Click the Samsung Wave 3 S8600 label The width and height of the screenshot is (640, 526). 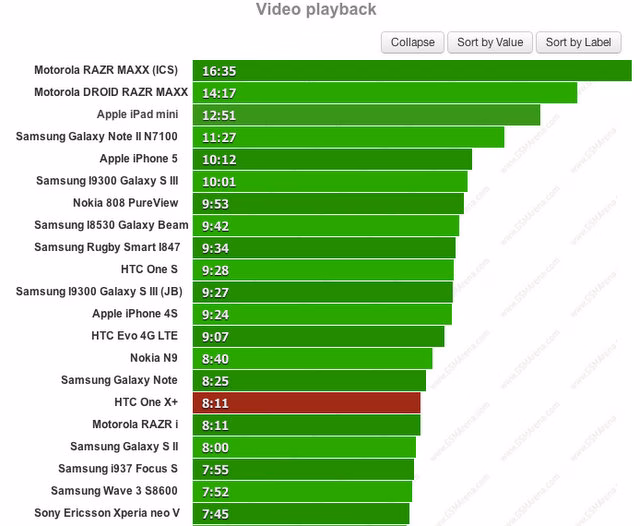click(x=114, y=490)
